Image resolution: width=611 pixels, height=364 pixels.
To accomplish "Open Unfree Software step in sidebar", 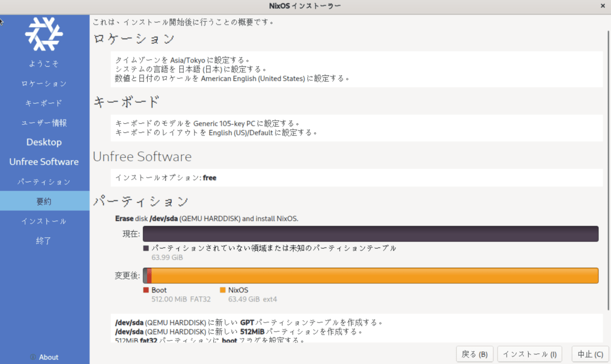I will [44, 162].
